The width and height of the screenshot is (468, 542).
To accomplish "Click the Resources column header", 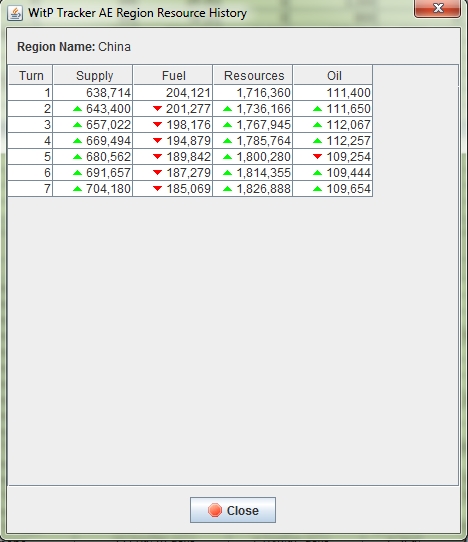I will point(253,75).
